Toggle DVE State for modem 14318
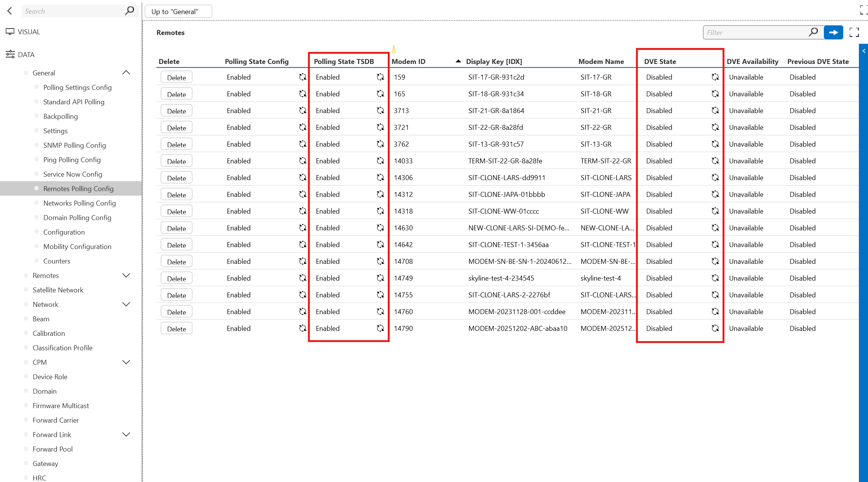 [715, 211]
